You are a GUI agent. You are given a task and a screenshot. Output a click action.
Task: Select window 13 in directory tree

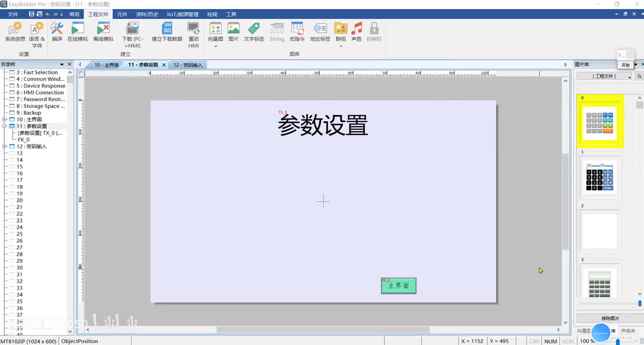click(20, 153)
